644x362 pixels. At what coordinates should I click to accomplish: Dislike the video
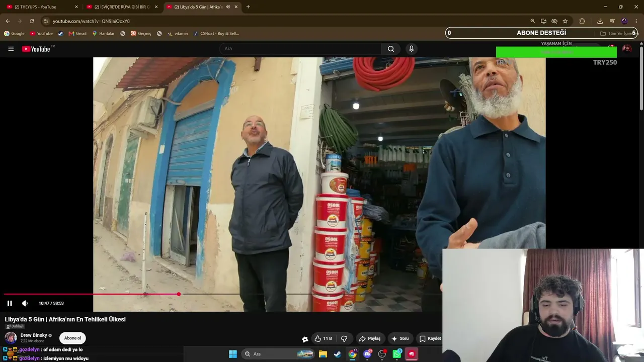click(x=344, y=338)
